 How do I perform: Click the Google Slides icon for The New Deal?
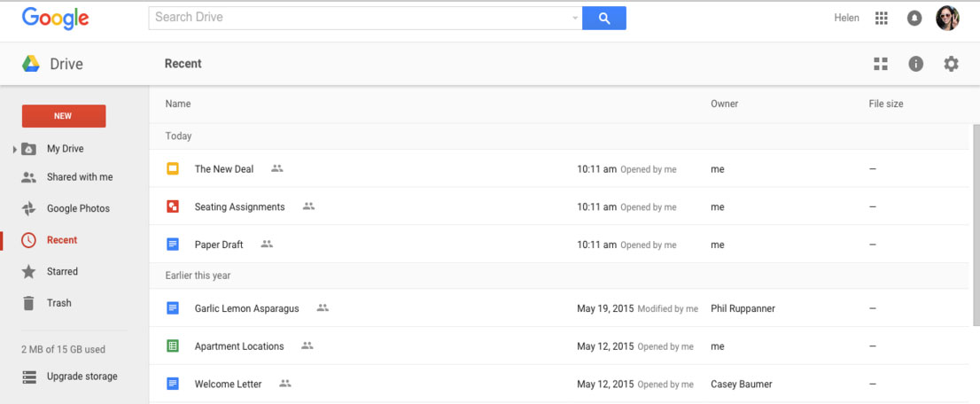click(173, 169)
